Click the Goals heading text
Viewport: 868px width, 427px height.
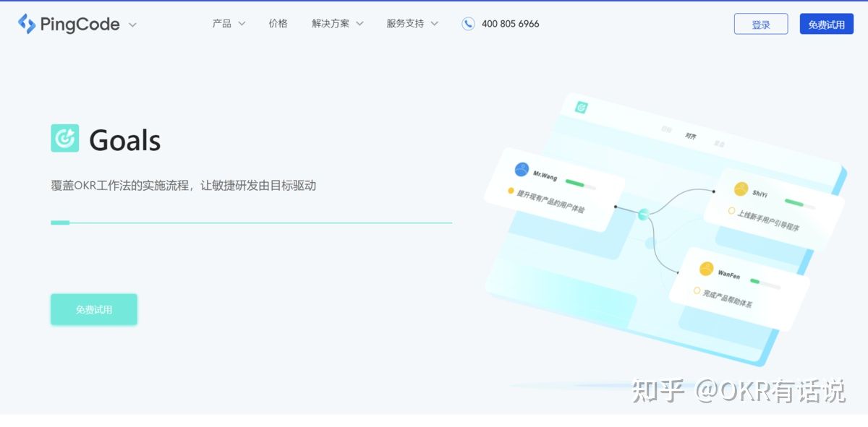point(124,140)
